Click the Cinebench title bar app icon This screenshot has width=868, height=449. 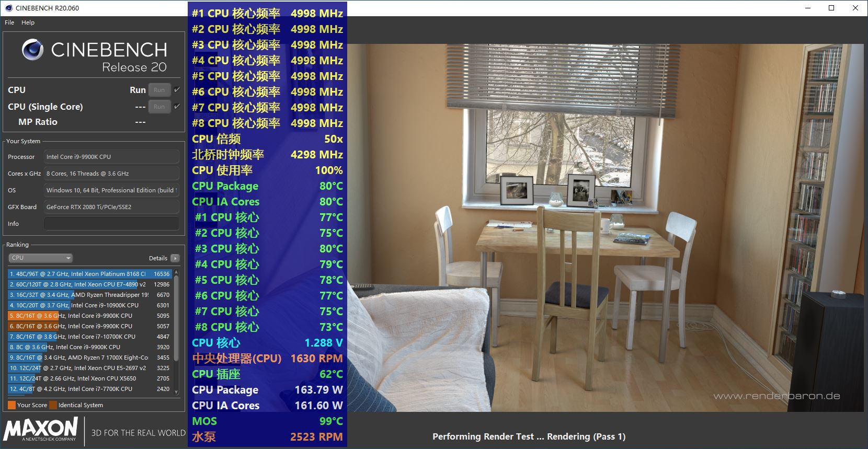pos(8,8)
